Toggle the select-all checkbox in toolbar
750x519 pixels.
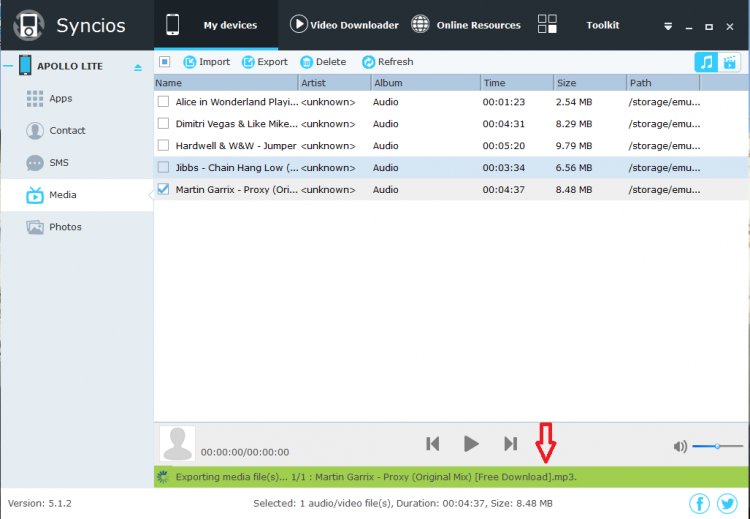[165, 62]
